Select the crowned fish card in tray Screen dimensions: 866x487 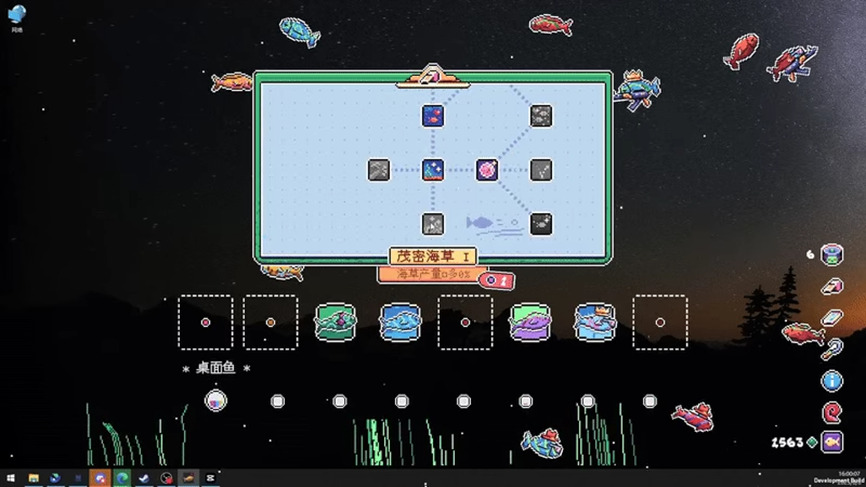pyautogui.click(x=595, y=323)
